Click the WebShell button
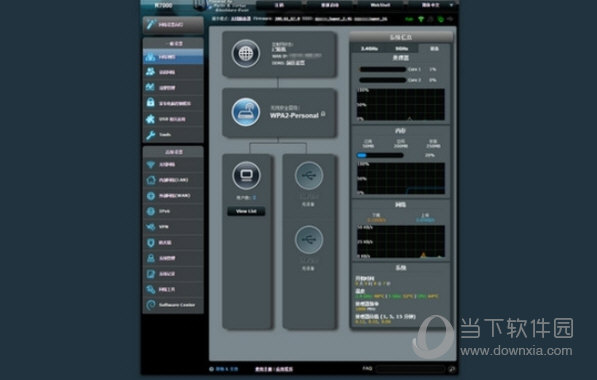597x380 pixels. point(380,5)
